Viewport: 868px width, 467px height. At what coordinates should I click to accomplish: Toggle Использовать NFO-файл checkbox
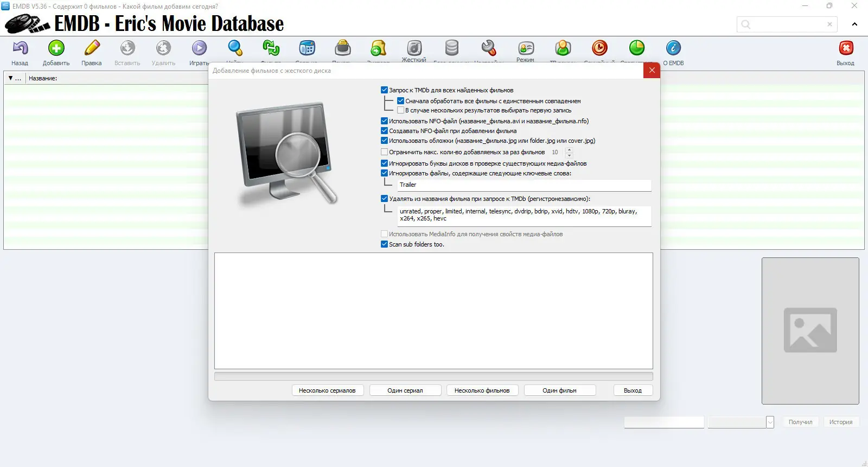click(385, 121)
